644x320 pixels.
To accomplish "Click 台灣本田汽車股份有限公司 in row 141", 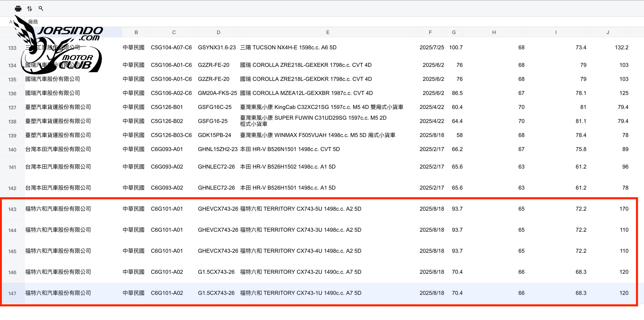I will pyautogui.click(x=58, y=166).
